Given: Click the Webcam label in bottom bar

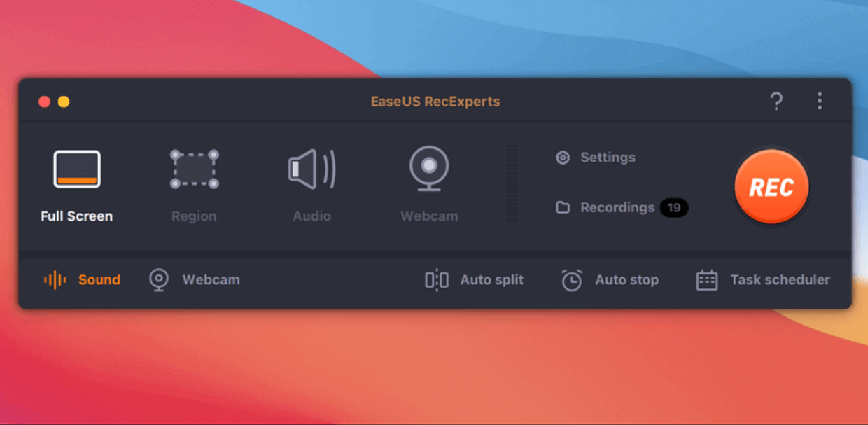Looking at the screenshot, I should pyautogui.click(x=211, y=280).
